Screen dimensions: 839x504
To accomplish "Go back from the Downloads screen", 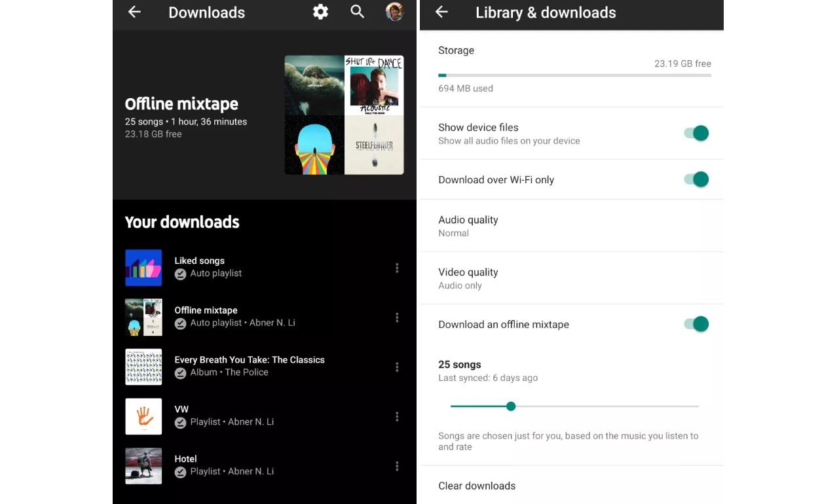I will [134, 12].
